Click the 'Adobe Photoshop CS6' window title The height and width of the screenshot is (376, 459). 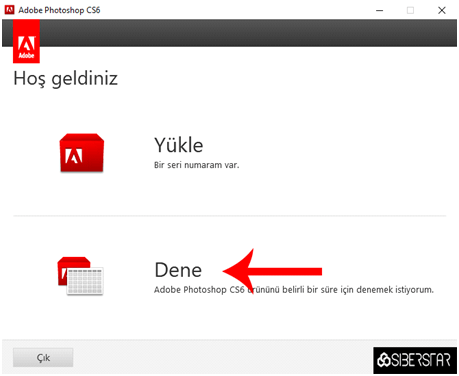pyautogui.click(x=59, y=10)
